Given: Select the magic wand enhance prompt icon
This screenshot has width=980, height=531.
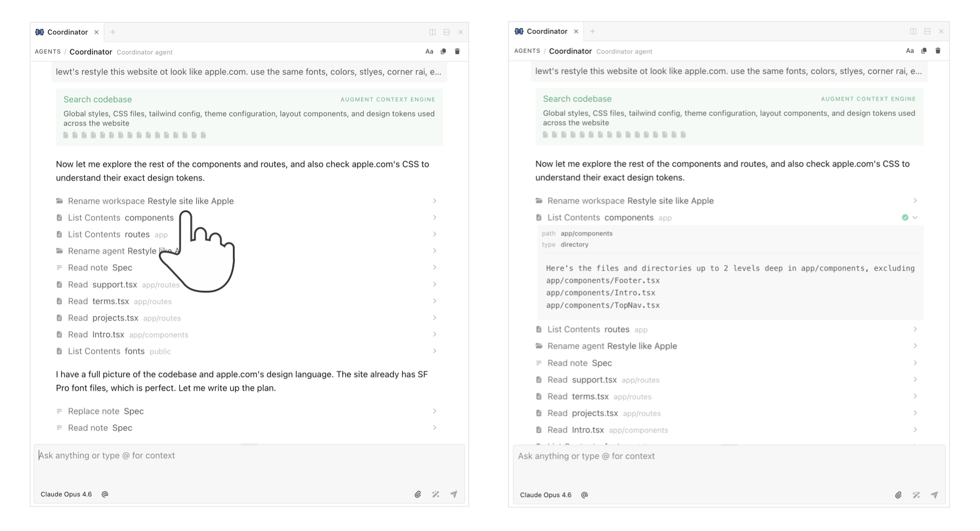Looking at the screenshot, I should [x=436, y=494].
